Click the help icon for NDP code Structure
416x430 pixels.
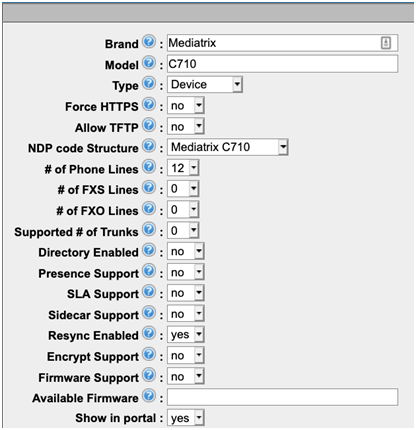pos(149,146)
